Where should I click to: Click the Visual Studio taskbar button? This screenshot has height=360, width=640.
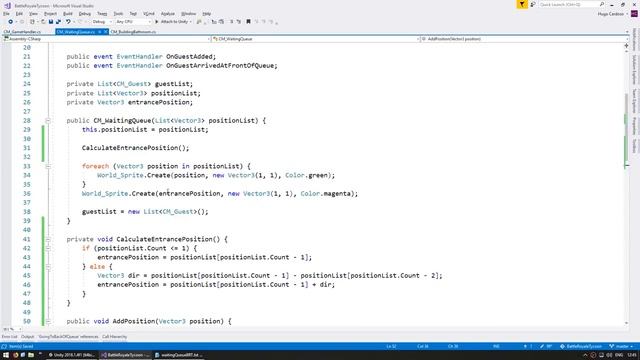click(x=125, y=355)
